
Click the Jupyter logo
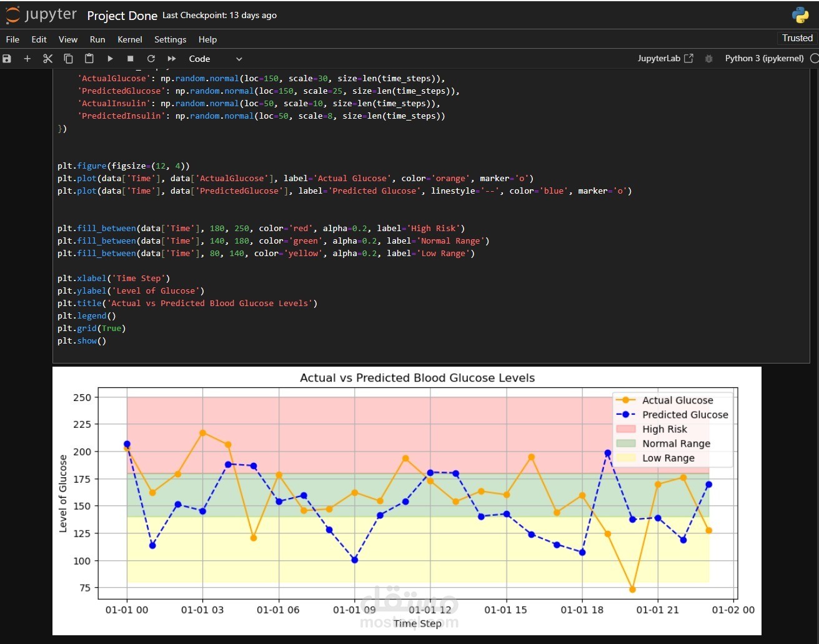pos(41,15)
